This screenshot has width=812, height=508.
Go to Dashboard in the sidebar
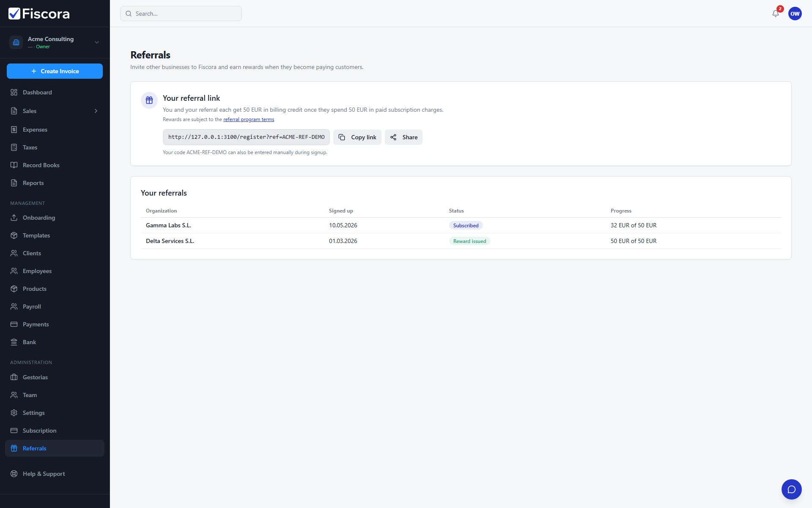(55, 92)
